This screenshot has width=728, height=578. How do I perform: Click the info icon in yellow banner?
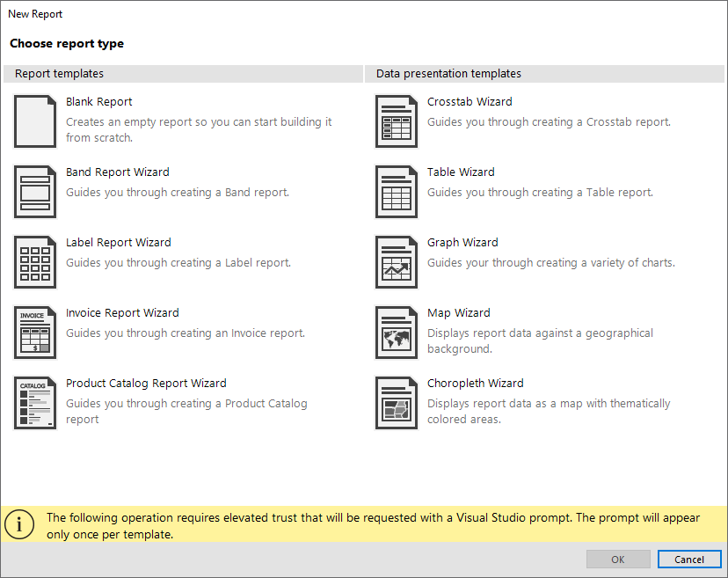19,524
